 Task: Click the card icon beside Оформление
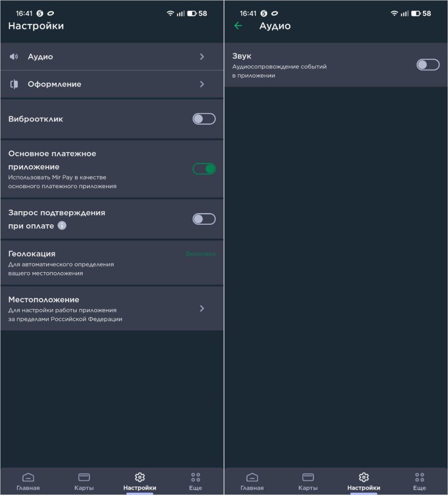(x=14, y=84)
